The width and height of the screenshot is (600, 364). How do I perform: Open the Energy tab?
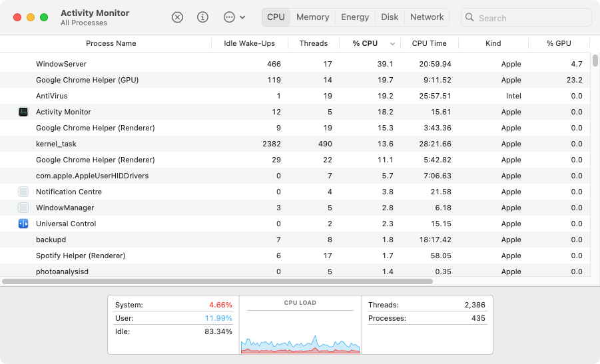coord(355,17)
